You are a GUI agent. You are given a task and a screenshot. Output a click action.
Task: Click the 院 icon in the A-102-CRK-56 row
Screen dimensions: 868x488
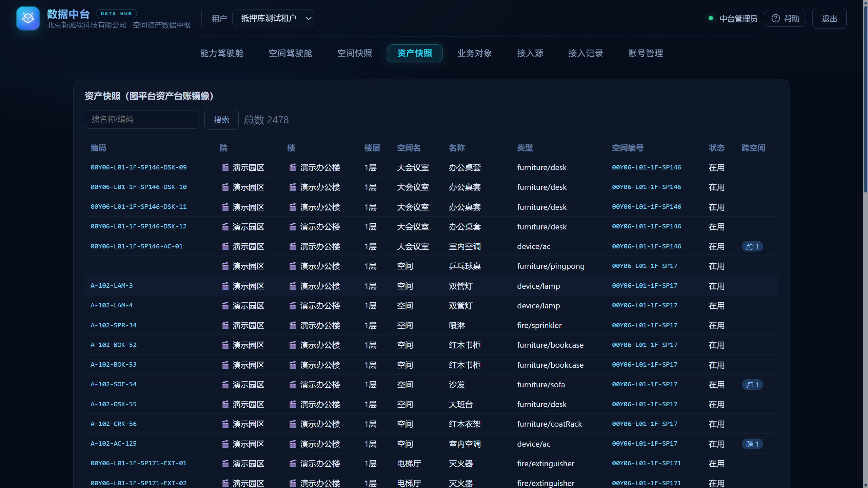225,424
